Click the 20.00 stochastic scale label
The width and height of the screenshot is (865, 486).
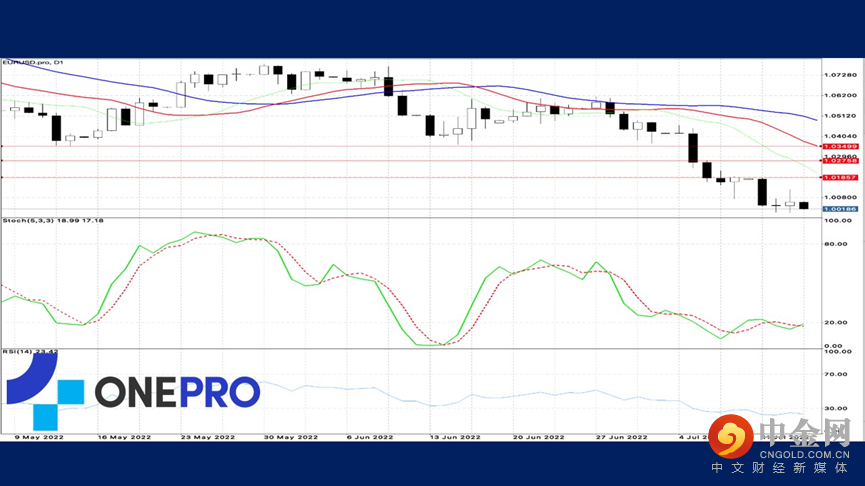click(x=836, y=323)
